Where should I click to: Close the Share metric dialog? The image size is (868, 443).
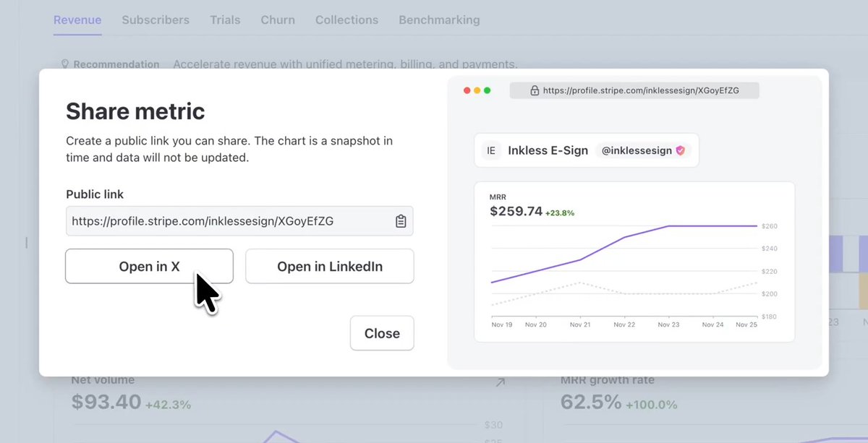[x=382, y=333]
